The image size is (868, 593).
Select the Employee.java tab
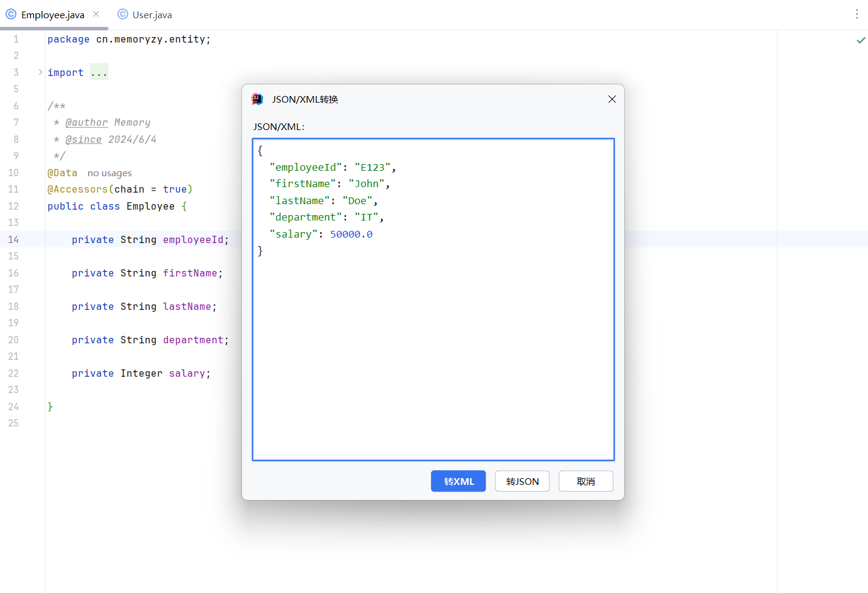pos(52,14)
